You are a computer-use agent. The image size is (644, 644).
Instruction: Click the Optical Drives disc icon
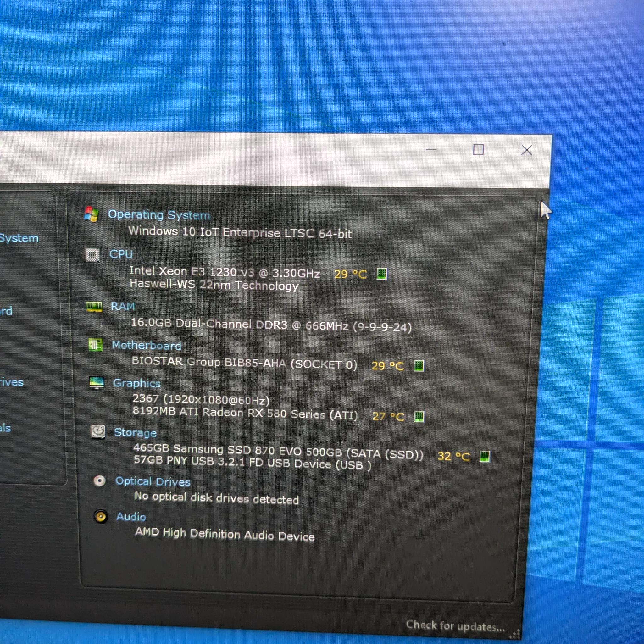[99, 481]
